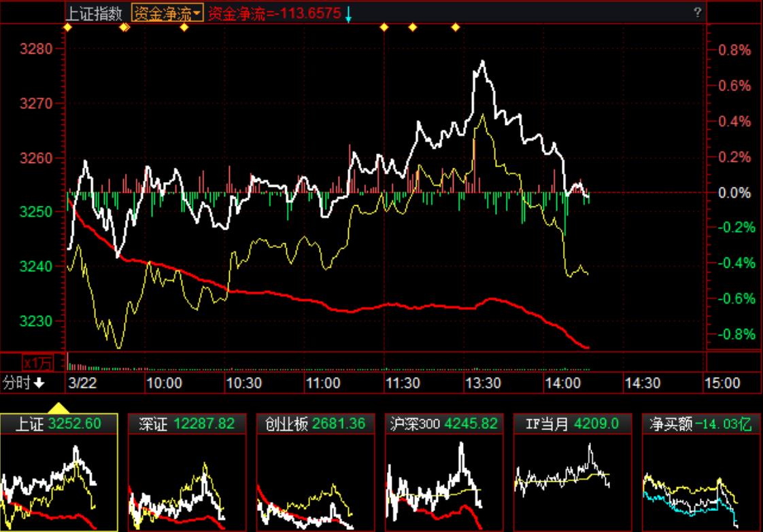Click the 13:30 label on the time axis
Image resolution: width=763 pixels, height=532 pixels.
(x=482, y=383)
